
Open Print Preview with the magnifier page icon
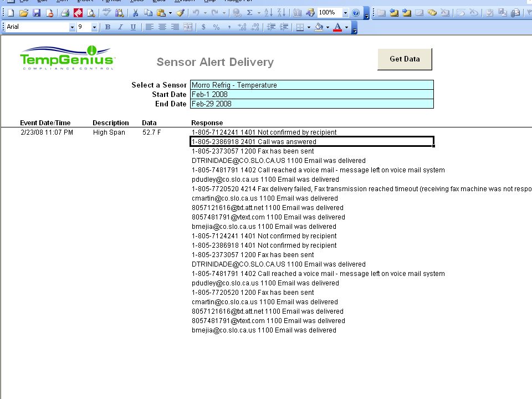point(91,13)
